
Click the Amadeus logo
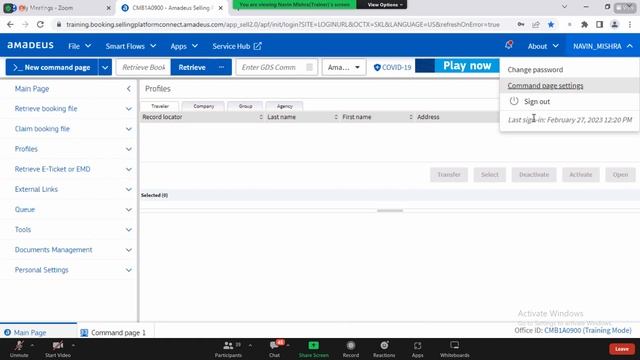[x=31, y=45]
